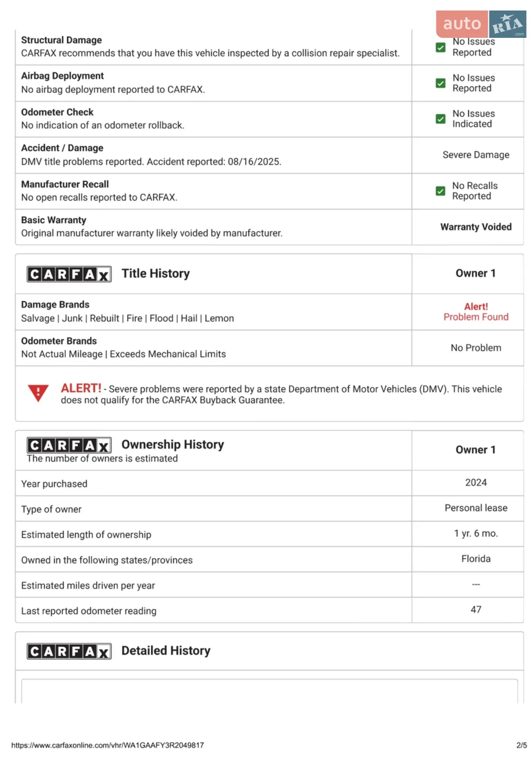Click the Odometer Check green checkmark
Screen dimensions: 532x757
[441, 119]
